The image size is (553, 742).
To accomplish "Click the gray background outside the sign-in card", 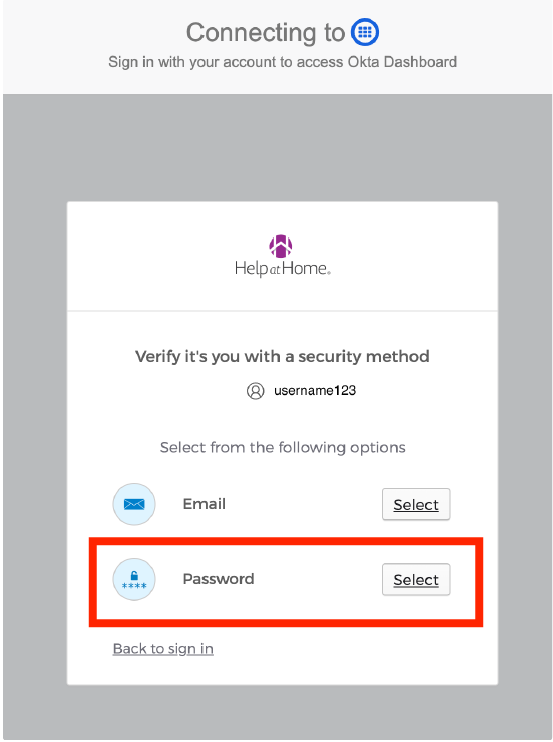I will click(276, 147).
